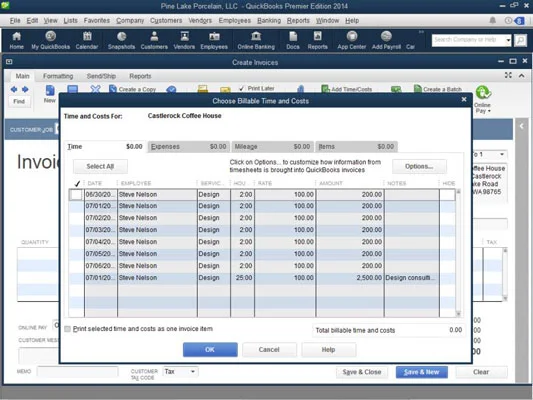Open the Online Pay dropdown arrow
Screen dimensions: 533x400
[489, 111]
